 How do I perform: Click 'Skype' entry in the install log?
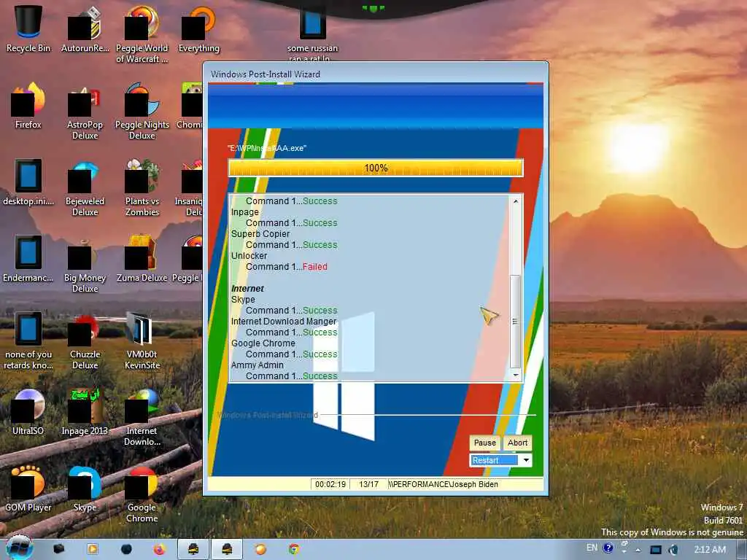[x=243, y=300]
